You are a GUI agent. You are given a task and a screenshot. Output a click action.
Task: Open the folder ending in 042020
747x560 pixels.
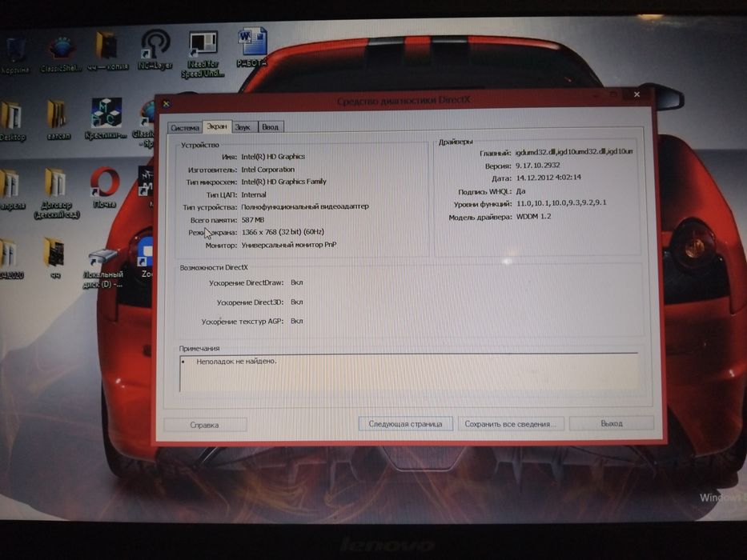11,259
